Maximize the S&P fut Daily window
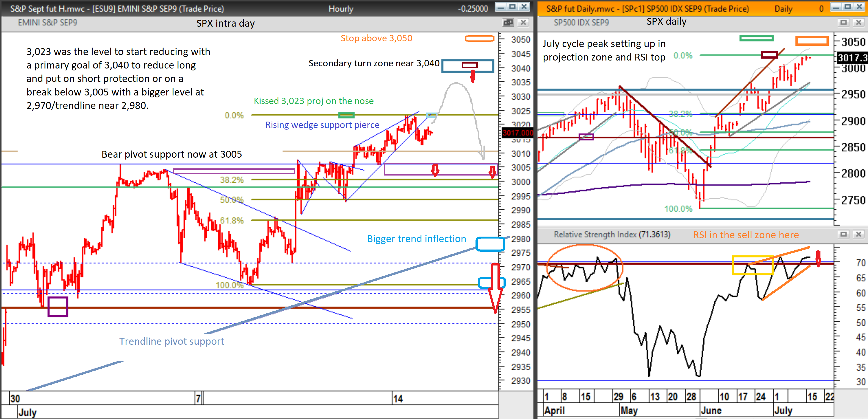This screenshot has height=419, width=868. (x=848, y=7)
